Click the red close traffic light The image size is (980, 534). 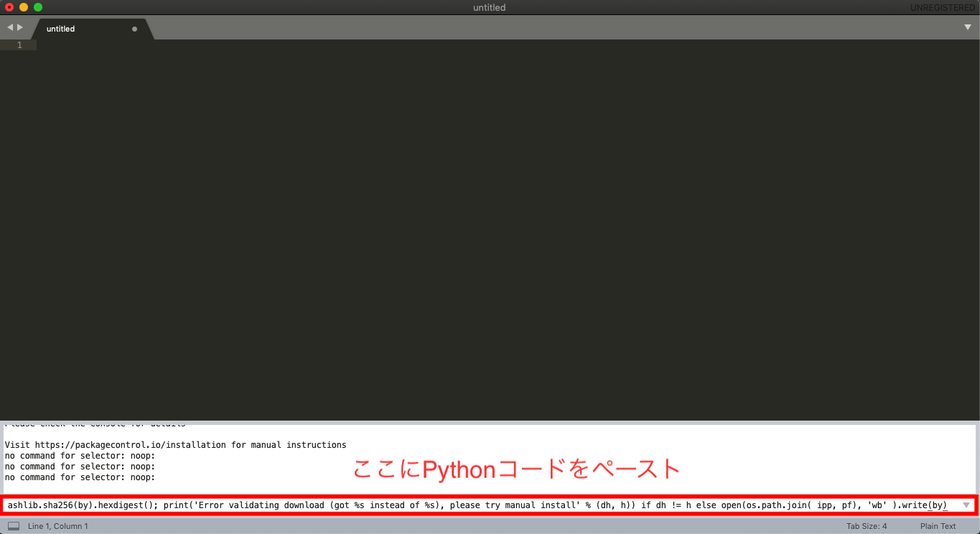(x=9, y=7)
